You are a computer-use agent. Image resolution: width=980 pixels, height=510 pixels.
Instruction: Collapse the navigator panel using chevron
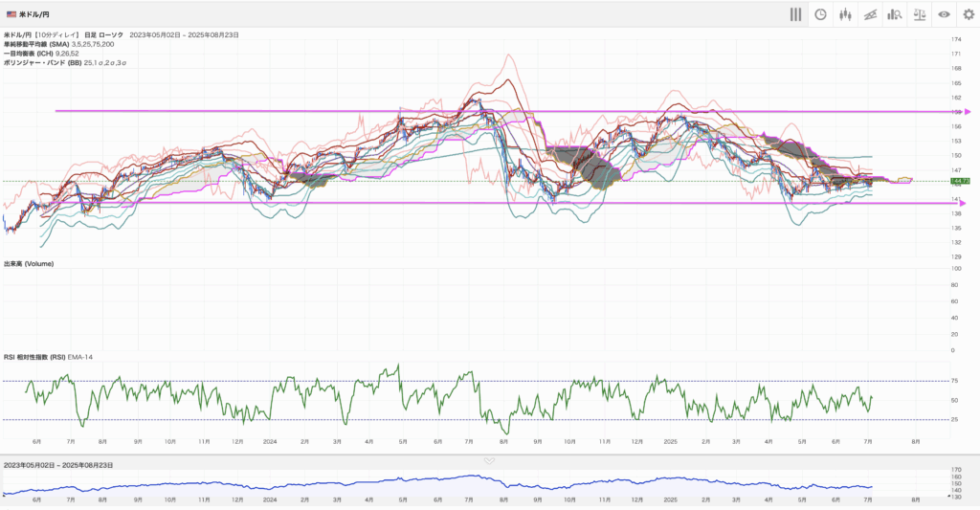(489, 460)
